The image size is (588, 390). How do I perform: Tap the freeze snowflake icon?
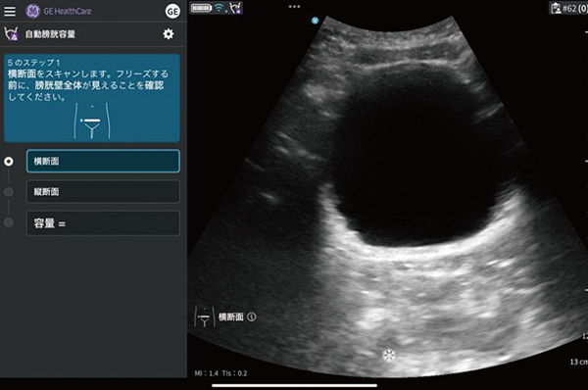tap(389, 355)
